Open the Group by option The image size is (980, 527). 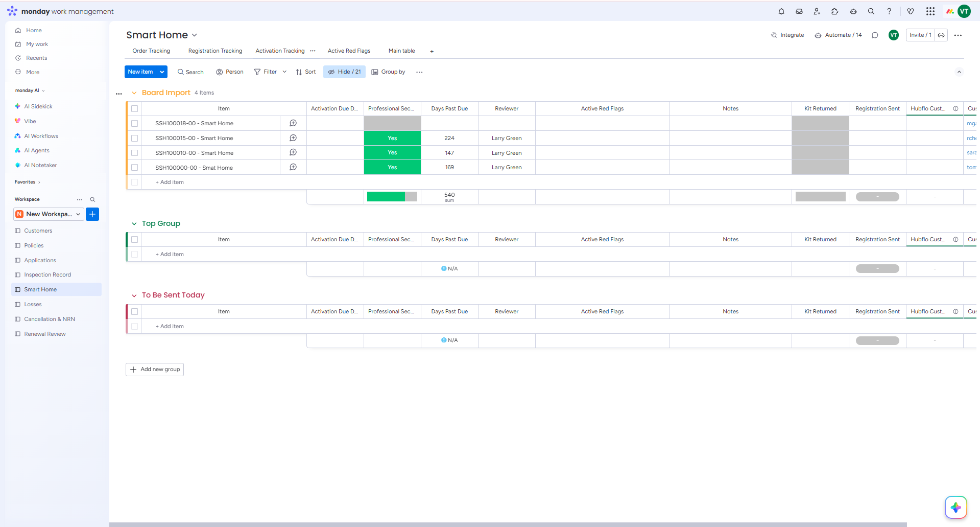tap(388, 72)
